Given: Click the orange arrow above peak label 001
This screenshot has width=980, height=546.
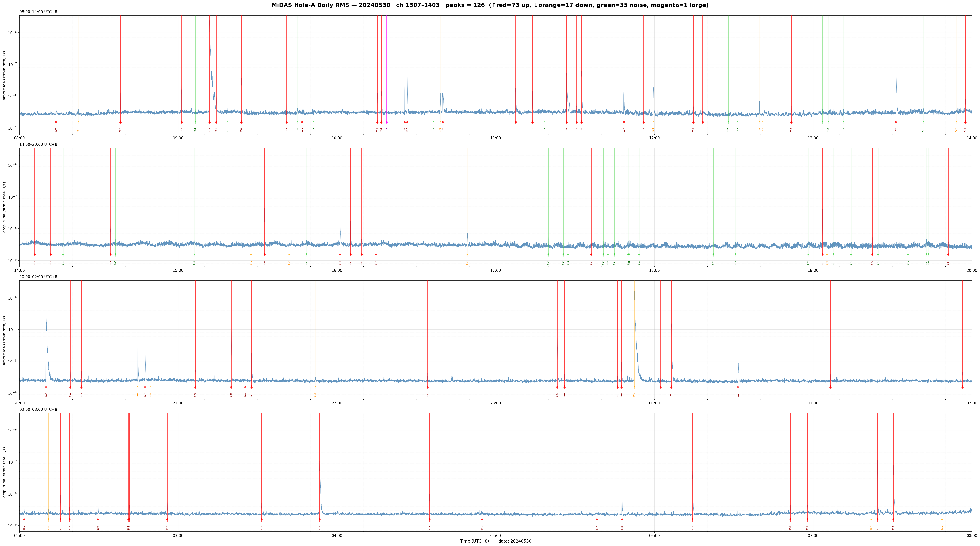Looking at the screenshot, I should click(x=78, y=122).
